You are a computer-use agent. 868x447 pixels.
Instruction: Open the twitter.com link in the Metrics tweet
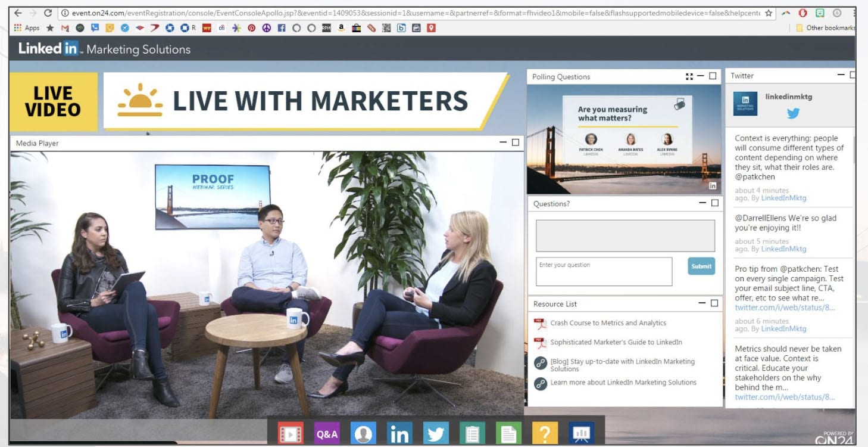click(785, 397)
